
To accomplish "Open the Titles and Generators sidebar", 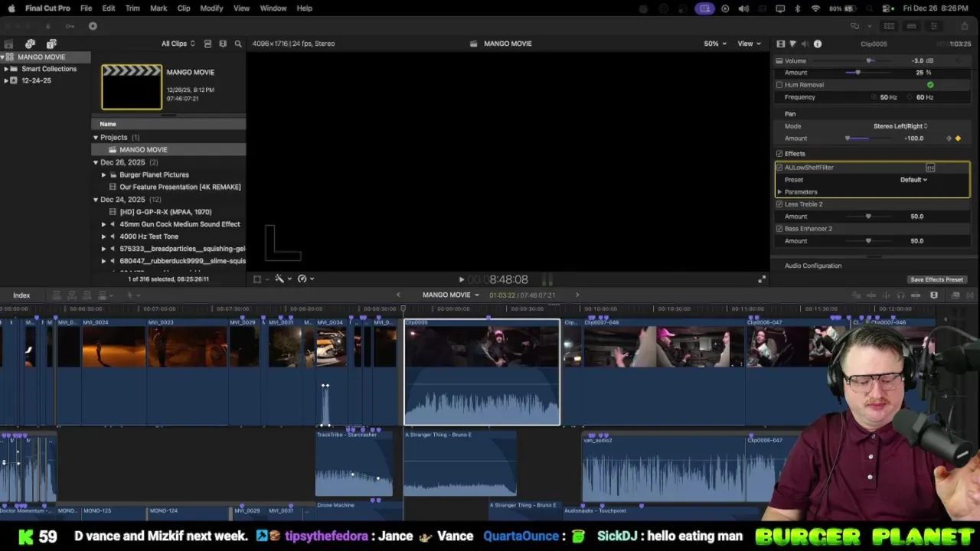I will tap(51, 44).
